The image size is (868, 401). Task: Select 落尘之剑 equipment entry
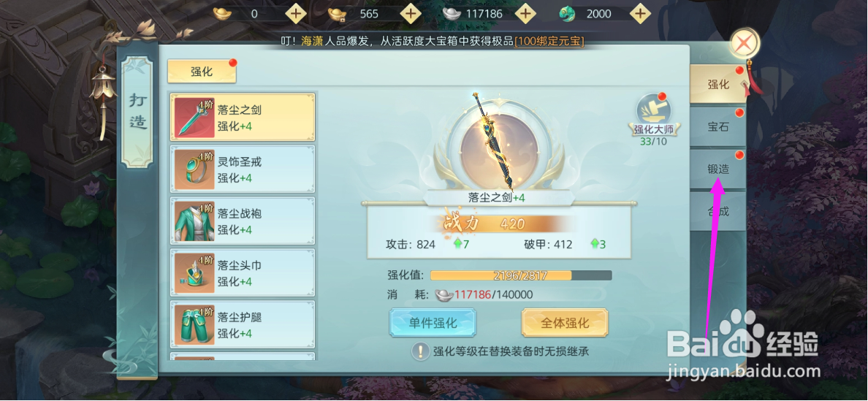pos(243,118)
